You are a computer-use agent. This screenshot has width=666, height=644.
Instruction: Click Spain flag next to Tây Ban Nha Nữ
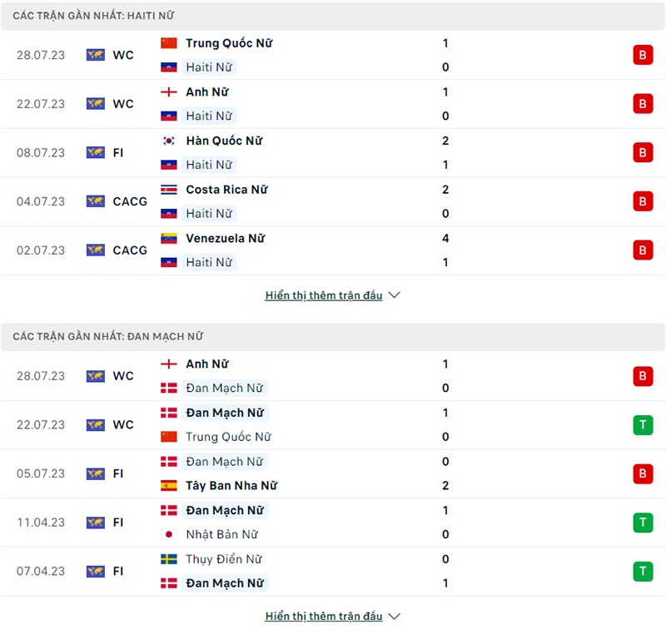(x=169, y=485)
